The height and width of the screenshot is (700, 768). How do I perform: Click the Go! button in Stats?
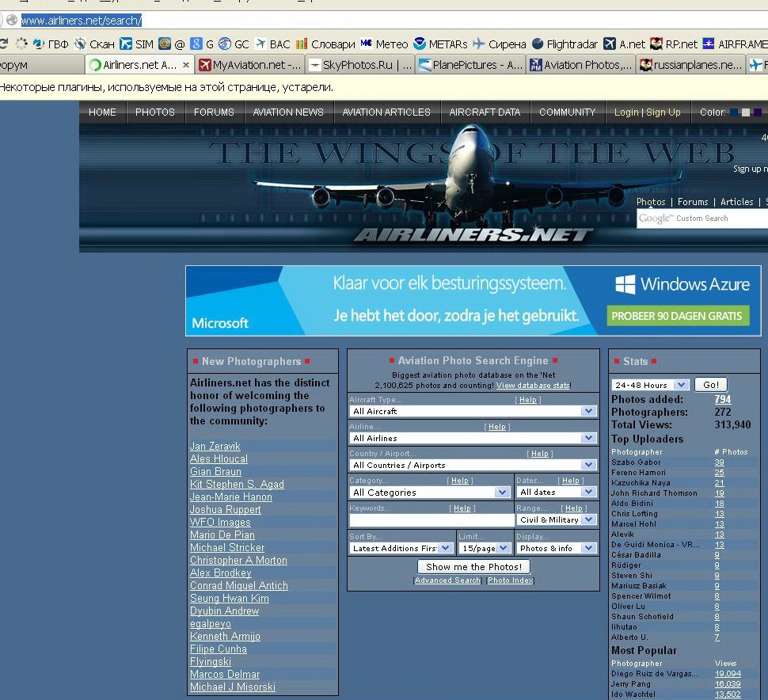click(x=711, y=385)
